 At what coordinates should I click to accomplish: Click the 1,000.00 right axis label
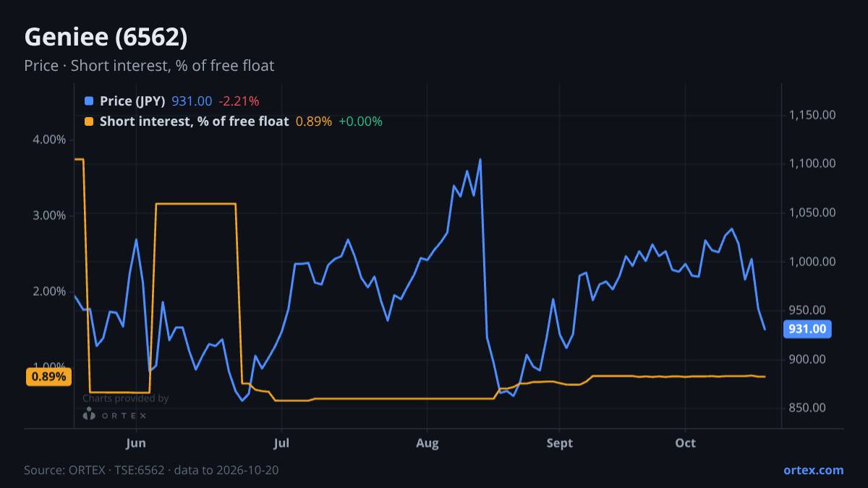click(812, 261)
